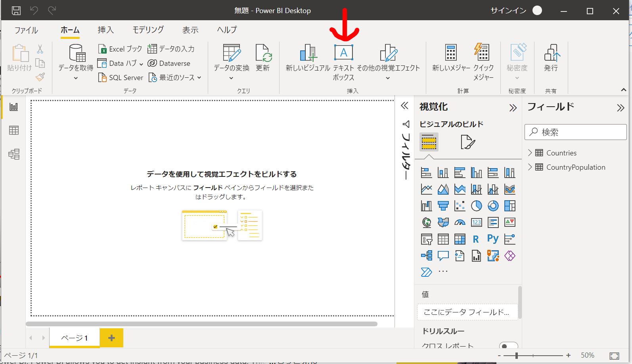Switch to Report view in left sidebar
The height and width of the screenshot is (364, 632).
coord(14,107)
